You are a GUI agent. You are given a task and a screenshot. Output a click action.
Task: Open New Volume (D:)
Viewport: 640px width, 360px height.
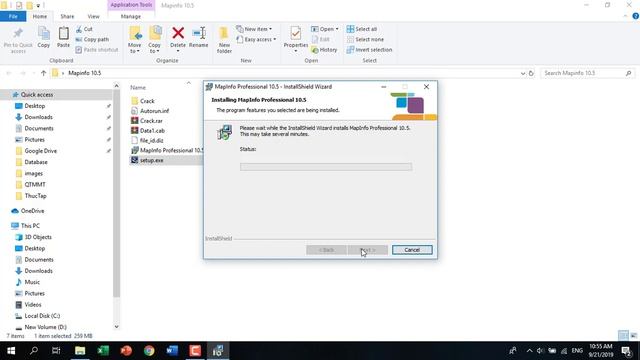tap(45, 327)
